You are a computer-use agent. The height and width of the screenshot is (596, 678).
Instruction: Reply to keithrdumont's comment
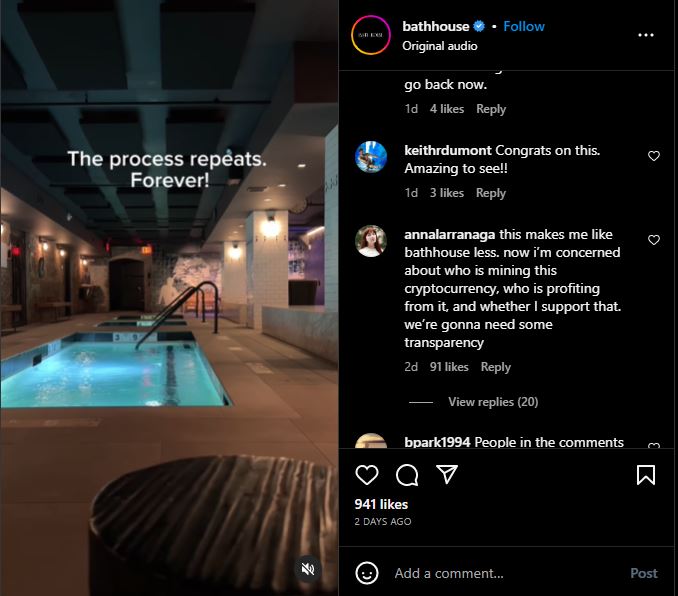[491, 193]
